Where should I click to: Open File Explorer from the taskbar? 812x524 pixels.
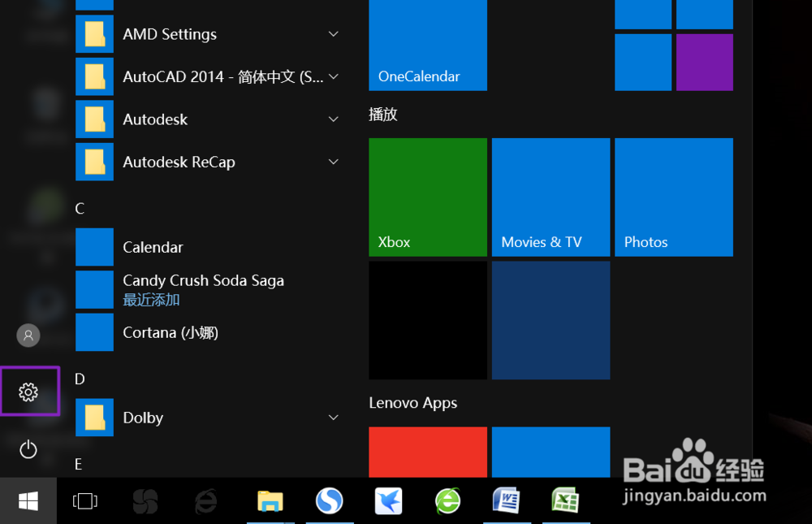[270, 501]
